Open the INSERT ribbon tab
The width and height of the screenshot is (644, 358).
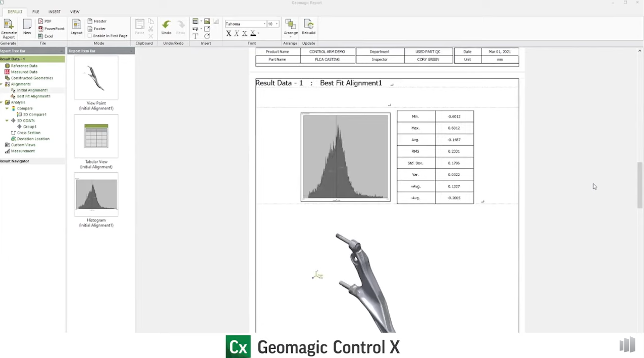(55, 12)
